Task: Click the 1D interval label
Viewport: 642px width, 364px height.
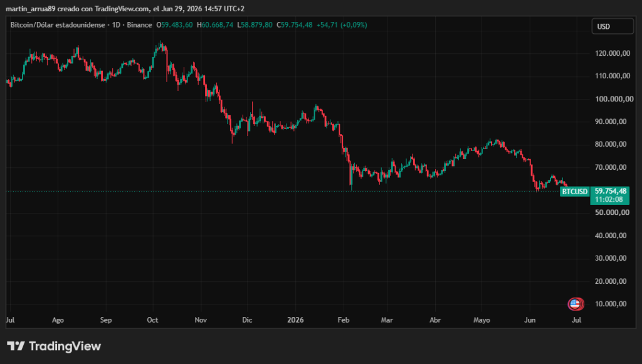Action: click(116, 25)
